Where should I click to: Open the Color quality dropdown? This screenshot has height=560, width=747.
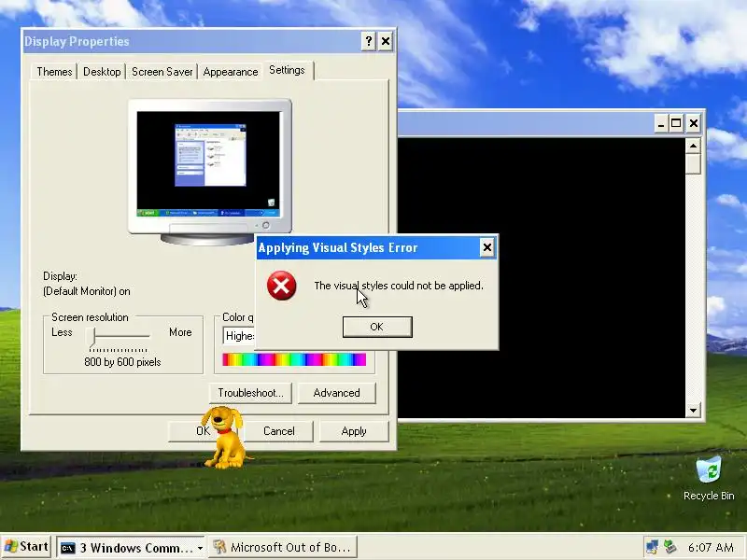[x=240, y=336]
